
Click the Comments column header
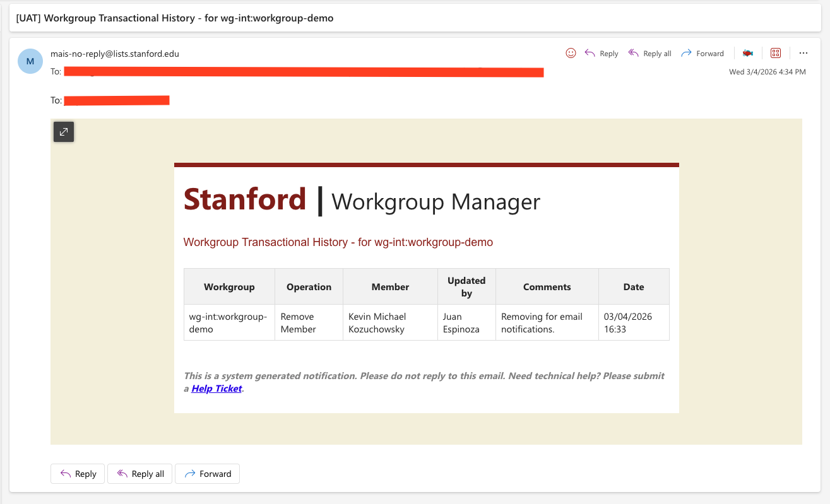547,286
